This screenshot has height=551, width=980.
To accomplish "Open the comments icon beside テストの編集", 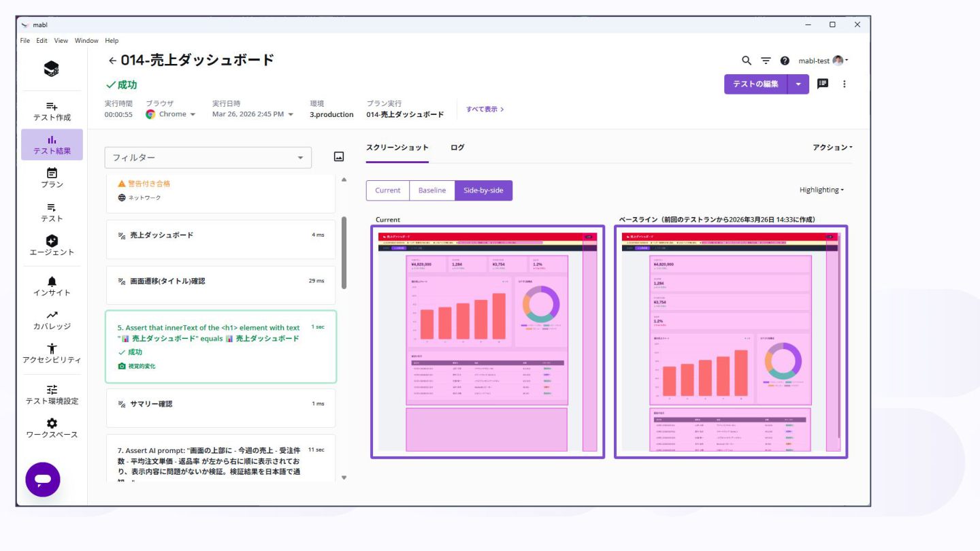I will point(823,84).
